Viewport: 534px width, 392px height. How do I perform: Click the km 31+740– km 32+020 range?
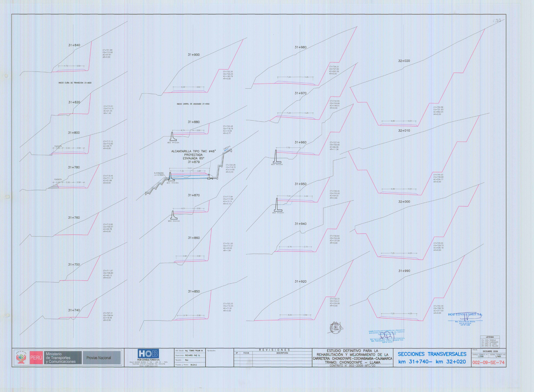tap(432, 362)
